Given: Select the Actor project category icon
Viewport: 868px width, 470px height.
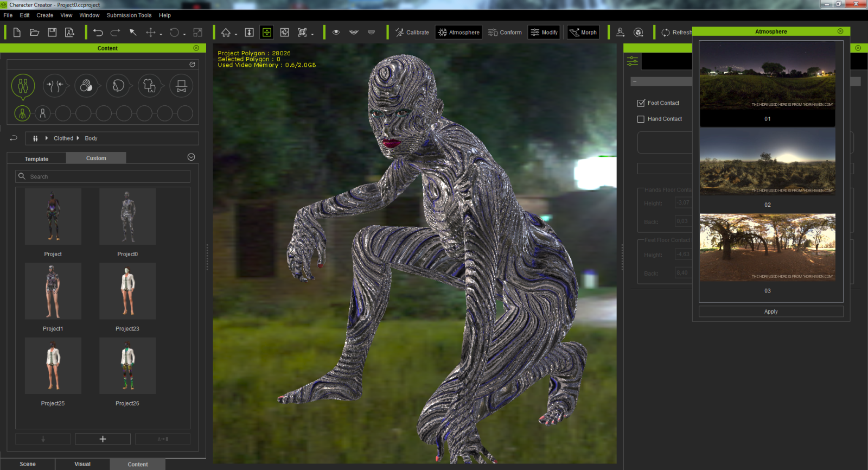Looking at the screenshot, I should click(x=23, y=86).
